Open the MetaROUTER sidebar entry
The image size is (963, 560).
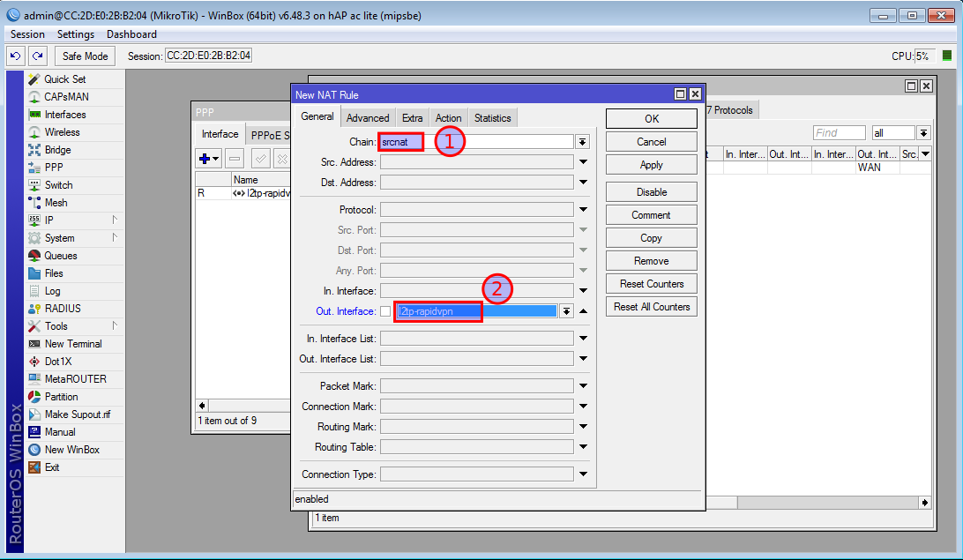(x=76, y=379)
